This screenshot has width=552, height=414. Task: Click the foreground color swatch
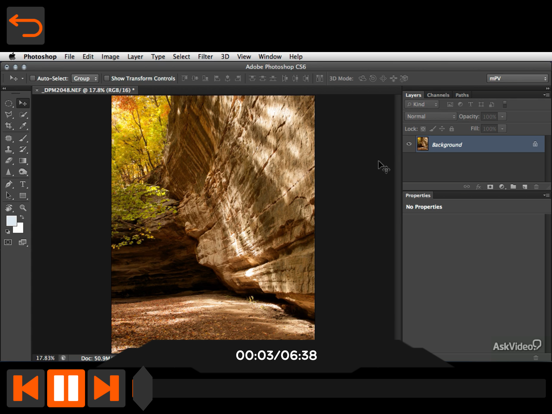point(11,221)
